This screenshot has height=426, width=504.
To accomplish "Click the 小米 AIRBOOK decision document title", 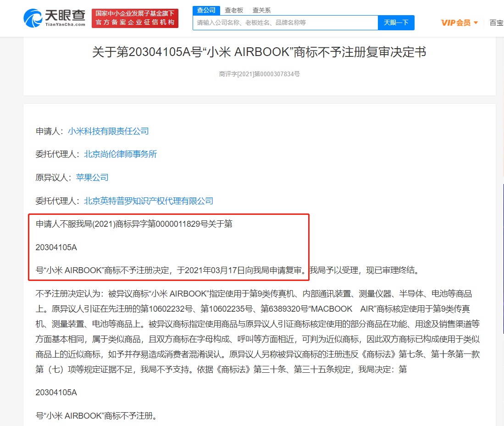I will [259, 52].
